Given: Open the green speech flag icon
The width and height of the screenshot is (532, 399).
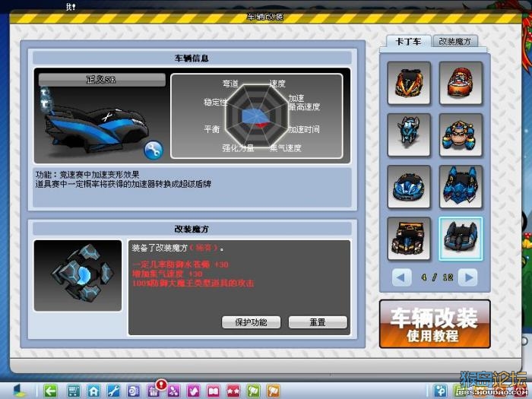Looking at the screenshot, I should [253, 391].
